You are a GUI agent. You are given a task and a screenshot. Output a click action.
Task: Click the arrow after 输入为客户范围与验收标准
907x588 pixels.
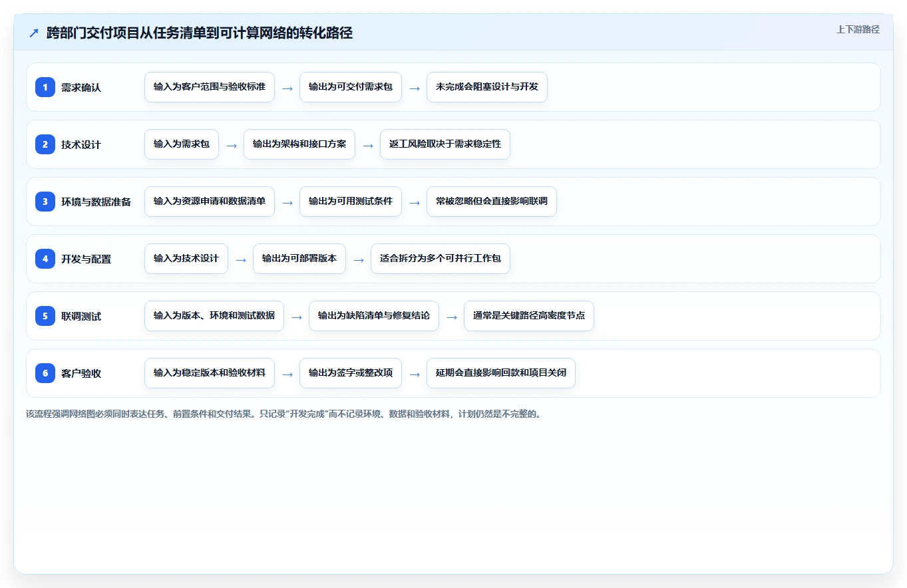287,88
